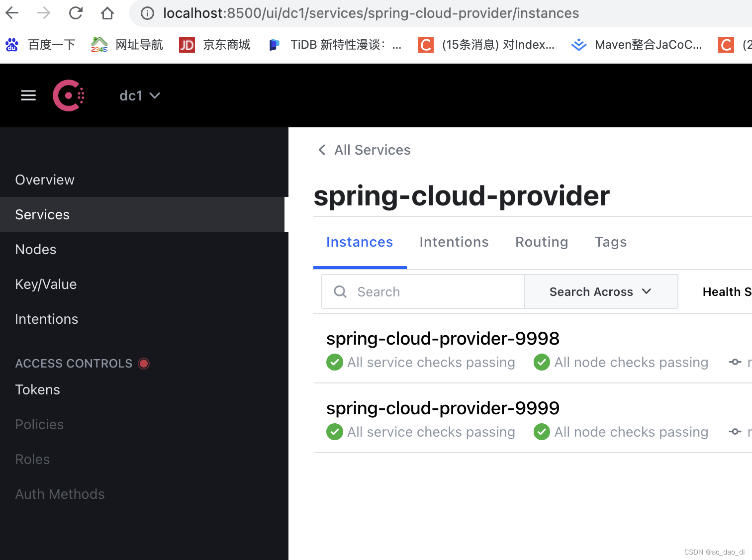This screenshot has height=560, width=752.
Task: Open Policies in the sidebar
Action: 144,424
